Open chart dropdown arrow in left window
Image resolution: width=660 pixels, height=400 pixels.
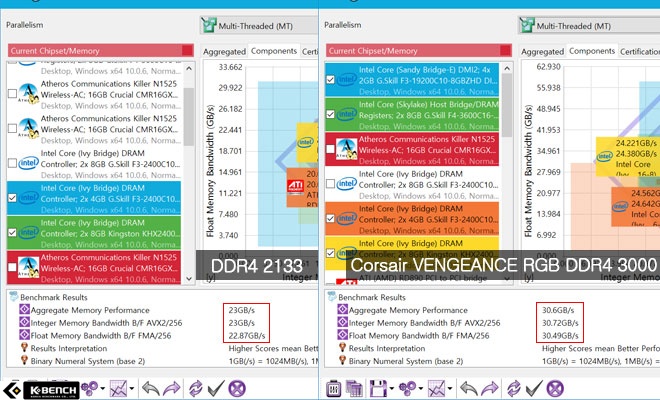(132, 389)
